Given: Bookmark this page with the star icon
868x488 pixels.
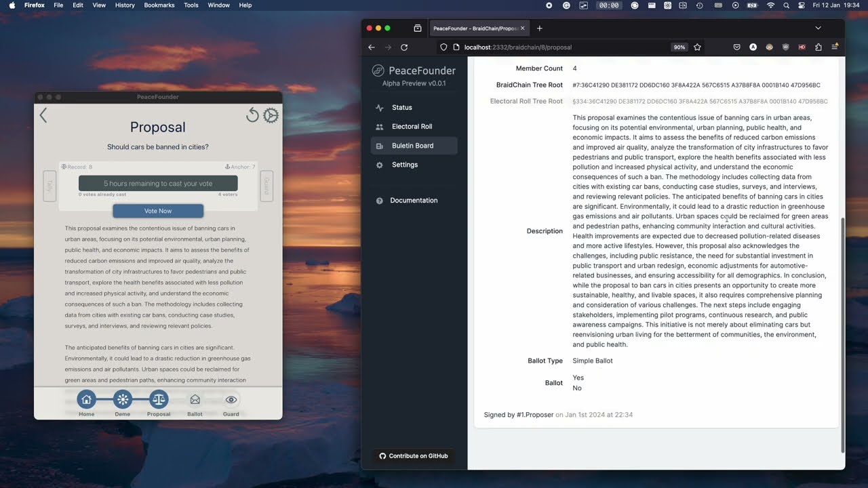Looking at the screenshot, I should [x=697, y=47].
